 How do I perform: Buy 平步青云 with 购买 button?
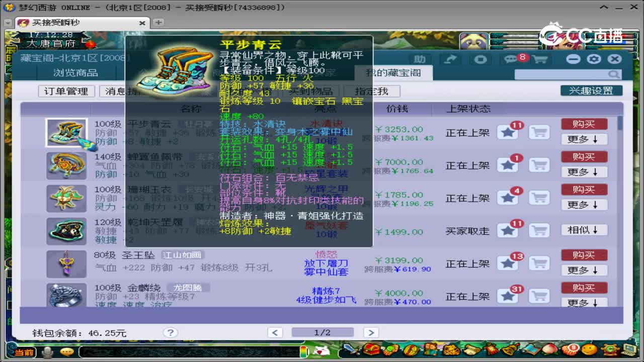(584, 124)
